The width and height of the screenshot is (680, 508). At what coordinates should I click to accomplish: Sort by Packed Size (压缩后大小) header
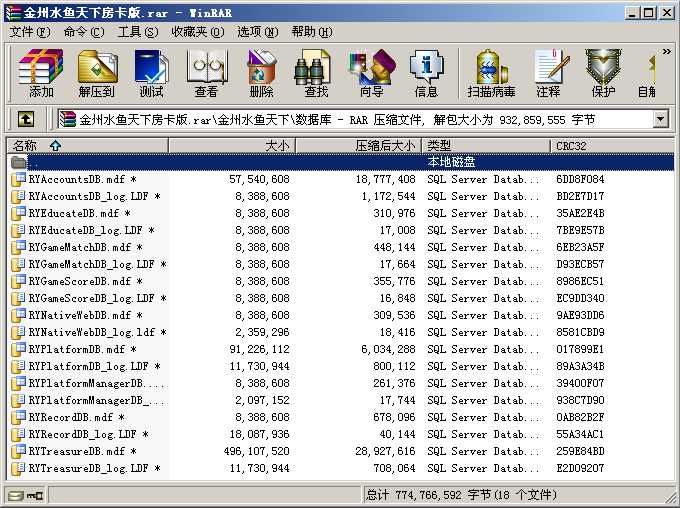point(358,145)
